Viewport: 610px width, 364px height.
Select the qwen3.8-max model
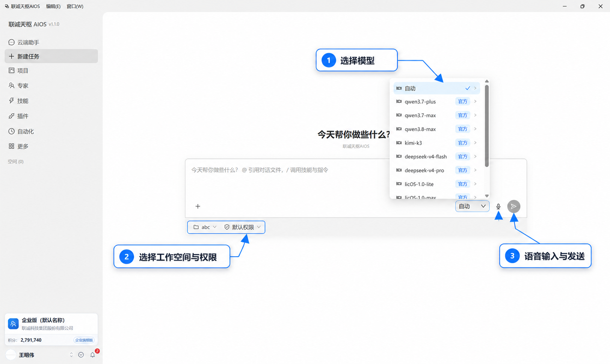tap(436, 129)
